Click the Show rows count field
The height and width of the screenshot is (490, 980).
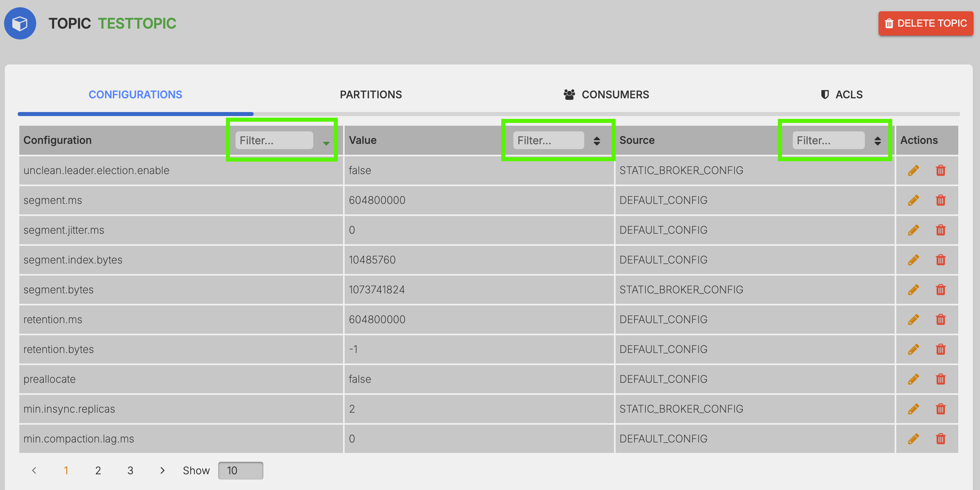tap(240, 470)
